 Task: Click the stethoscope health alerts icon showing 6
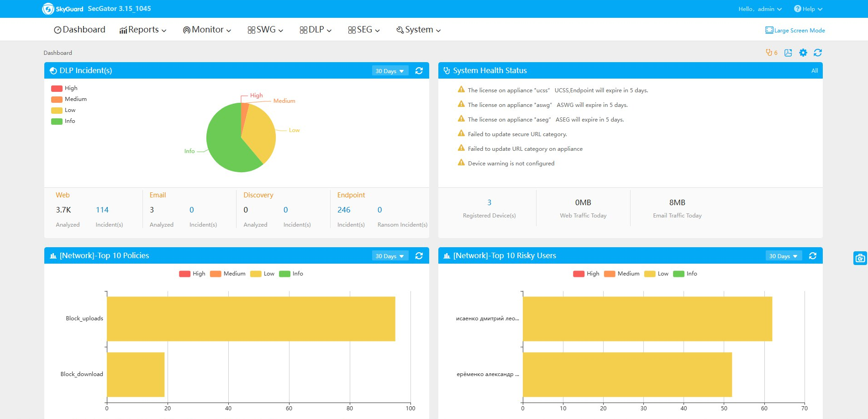pyautogui.click(x=770, y=53)
